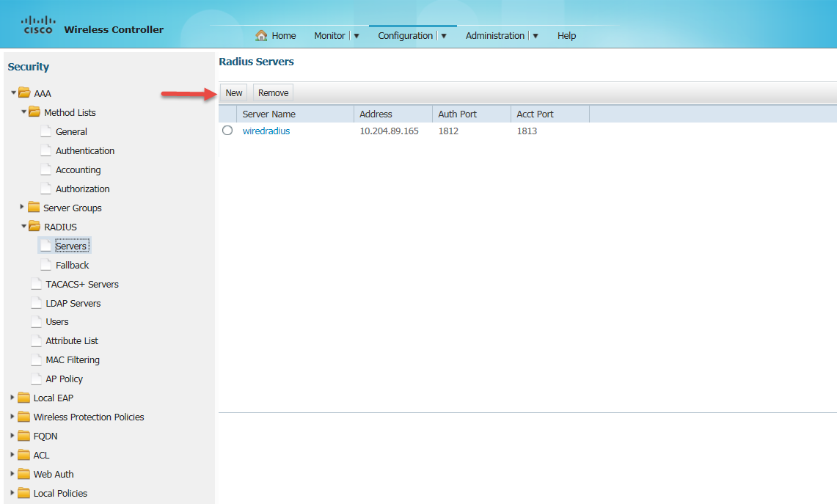The width and height of the screenshot is (837, 504).
Task: Click the Servers page icon
Action: 46,246
